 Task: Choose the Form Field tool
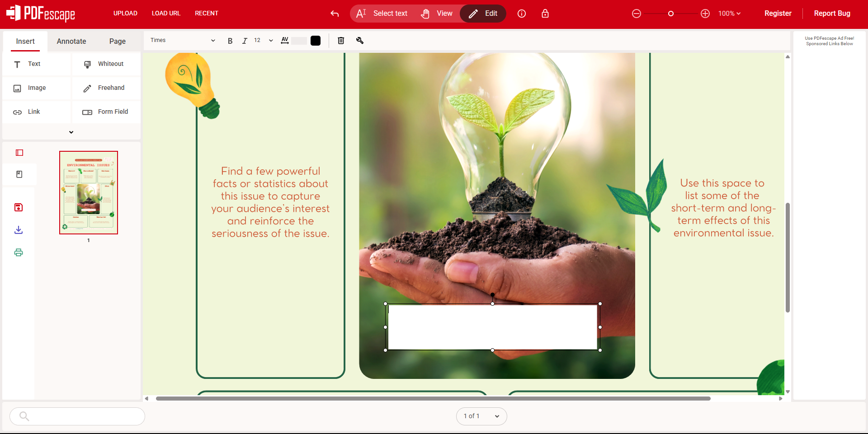point(106,112)
